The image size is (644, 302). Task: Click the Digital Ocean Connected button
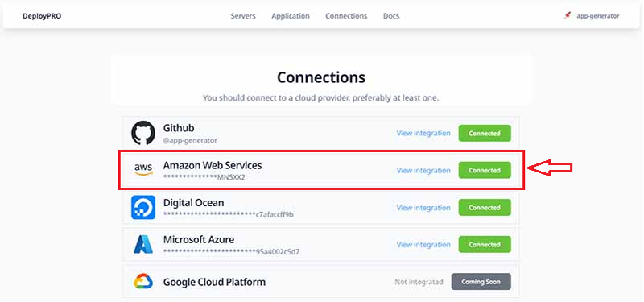(485, 208)
